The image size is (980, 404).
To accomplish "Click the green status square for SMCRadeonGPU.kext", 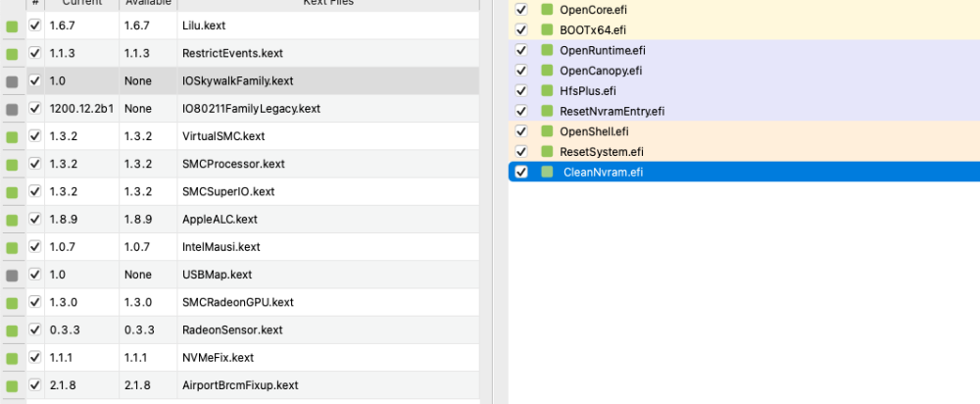I will click(x=12, y=303).
